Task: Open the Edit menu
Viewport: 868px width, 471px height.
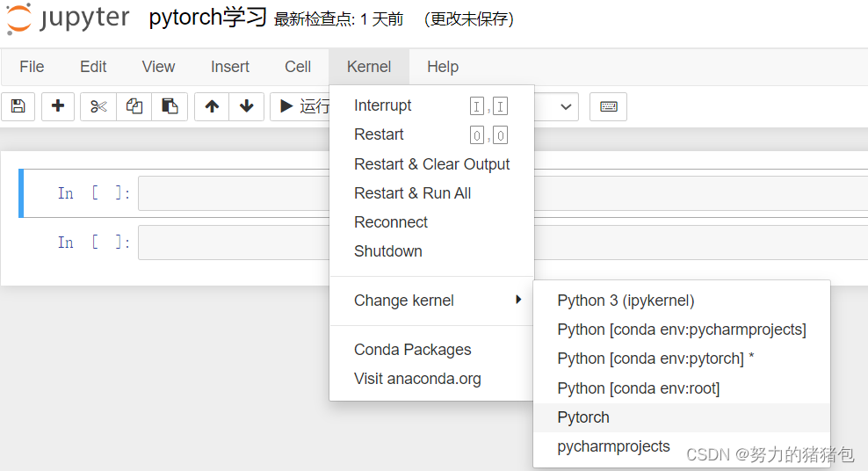Action: [x=93, y=67]
